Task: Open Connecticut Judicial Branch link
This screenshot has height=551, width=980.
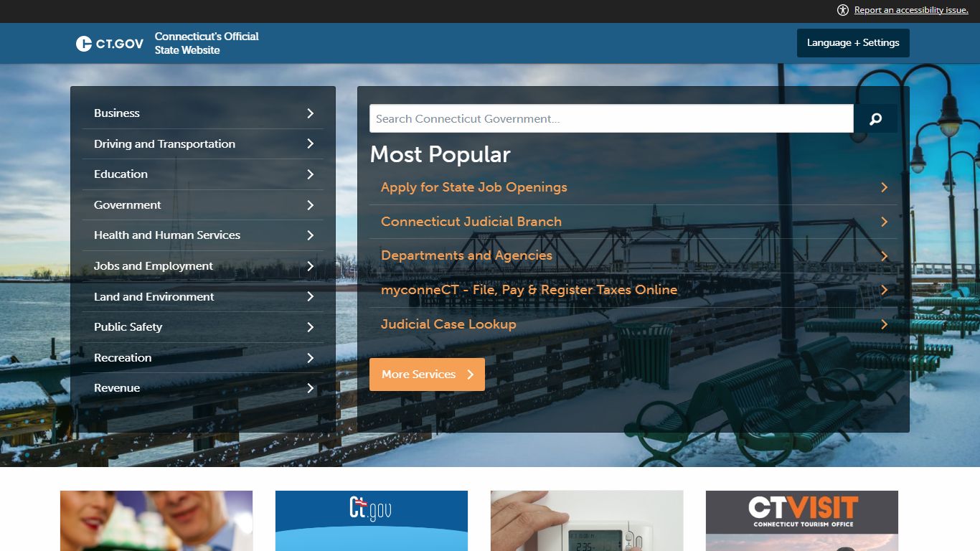Action: 471,222
